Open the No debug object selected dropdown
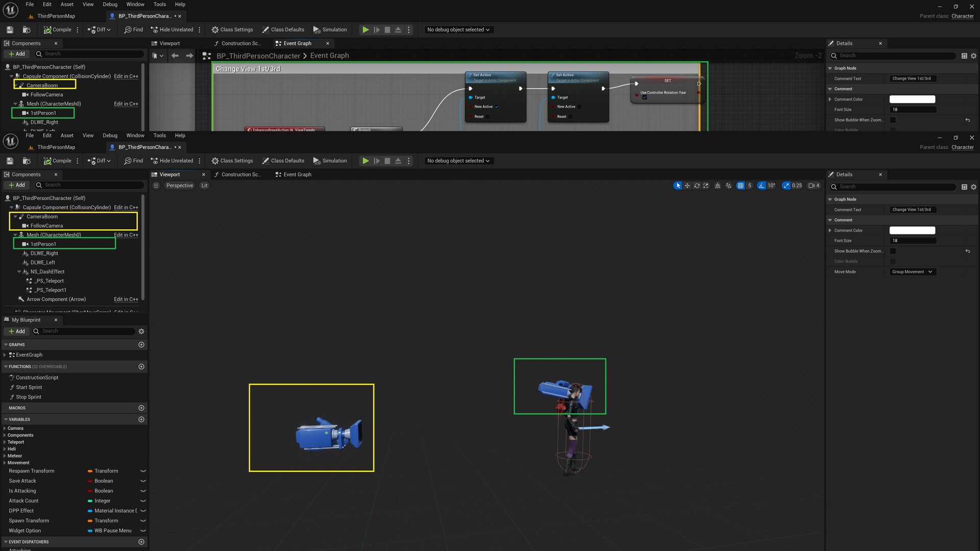Screen dimensions: 980x551 pos(458,161)
